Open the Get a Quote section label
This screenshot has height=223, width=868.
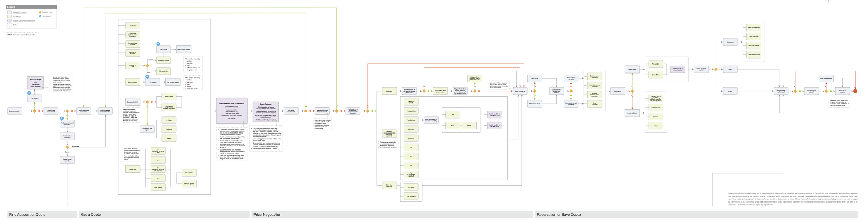point(164,215)
